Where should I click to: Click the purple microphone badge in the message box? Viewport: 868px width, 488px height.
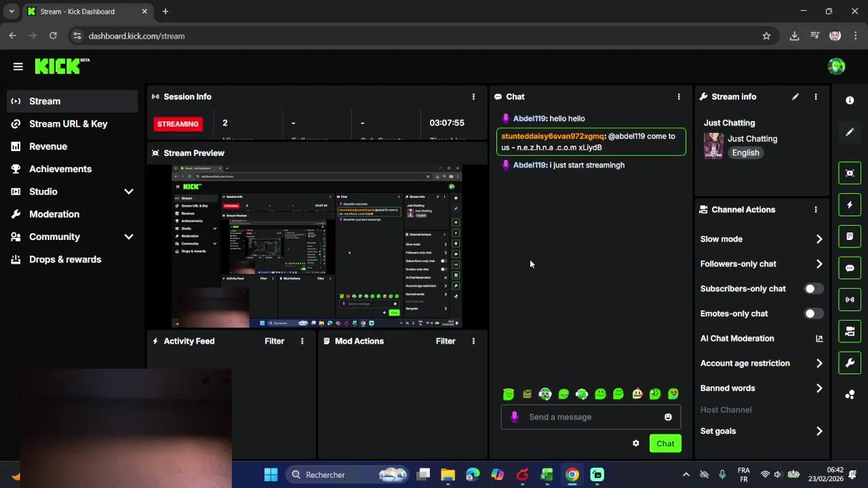pos(515,417)
